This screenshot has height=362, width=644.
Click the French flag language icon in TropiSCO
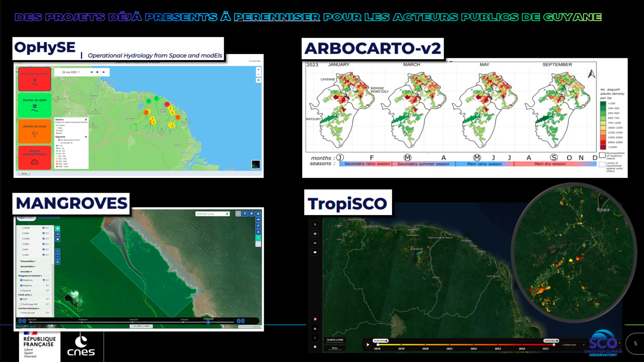315,319
